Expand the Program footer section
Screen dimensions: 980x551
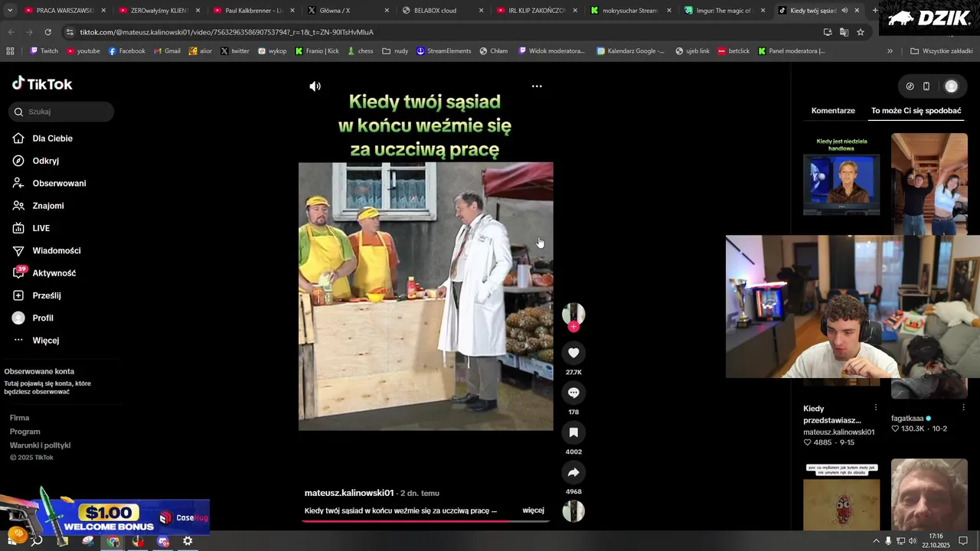25,432
